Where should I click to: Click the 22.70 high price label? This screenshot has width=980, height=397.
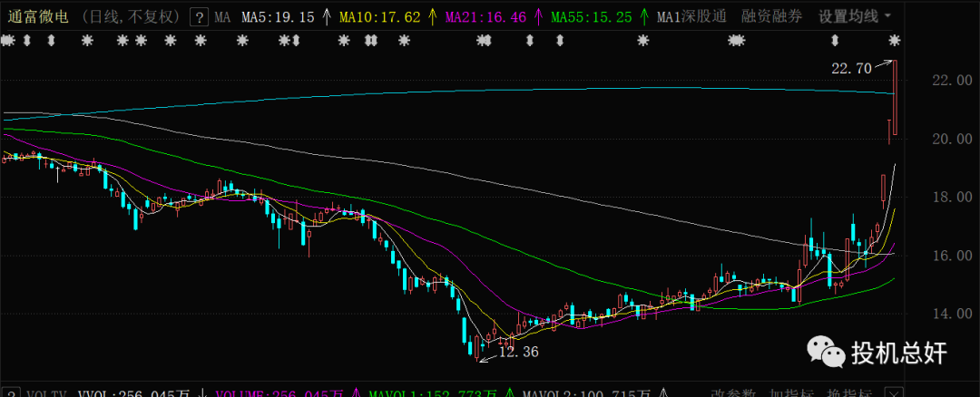(850, 67)
